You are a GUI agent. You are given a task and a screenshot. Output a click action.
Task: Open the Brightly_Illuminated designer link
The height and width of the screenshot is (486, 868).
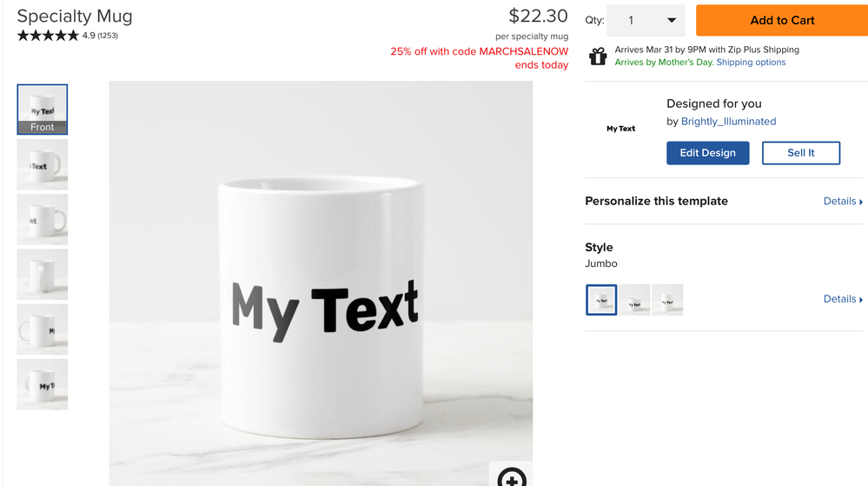coord(728,122)
